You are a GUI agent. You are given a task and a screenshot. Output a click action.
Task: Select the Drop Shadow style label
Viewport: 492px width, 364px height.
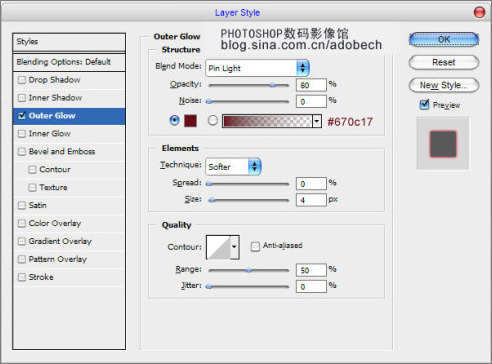tap(54, 80)
